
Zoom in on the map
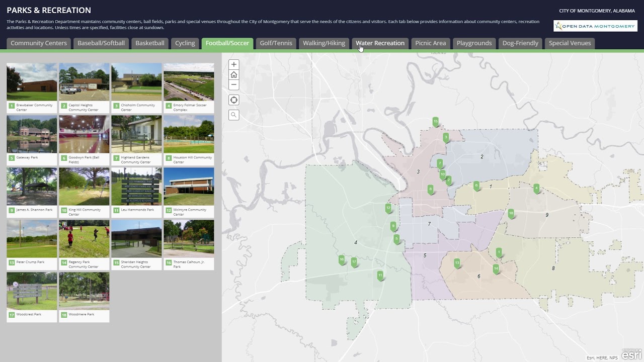point(233,65)
